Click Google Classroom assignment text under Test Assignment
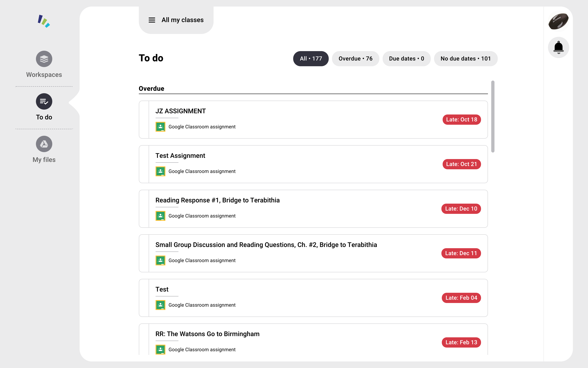This screenshot has width=588, height=368. pos(202,171)
